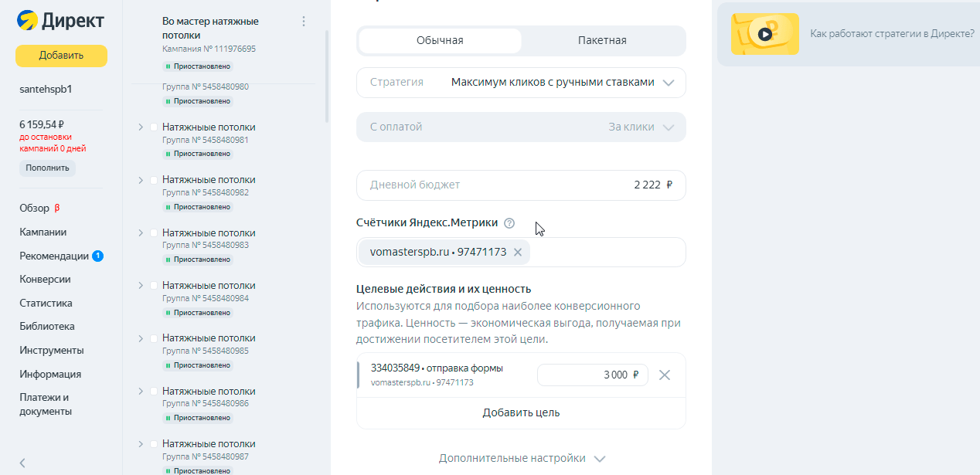Image resolution: width=980 pixels, height=475 pixels.
Task: Tick the checkbox for group № 5458480983
Action: [x=154, y=233]
